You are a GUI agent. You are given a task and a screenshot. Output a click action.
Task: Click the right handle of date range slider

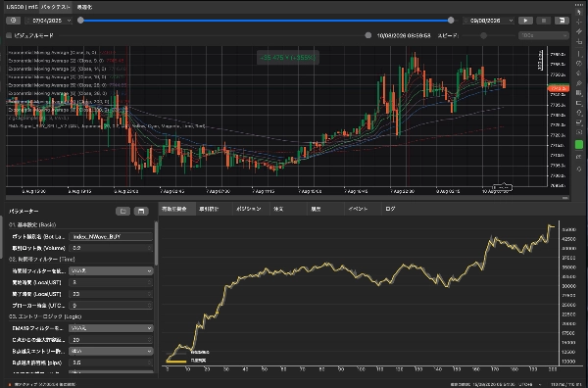click(x=451, y=21)
